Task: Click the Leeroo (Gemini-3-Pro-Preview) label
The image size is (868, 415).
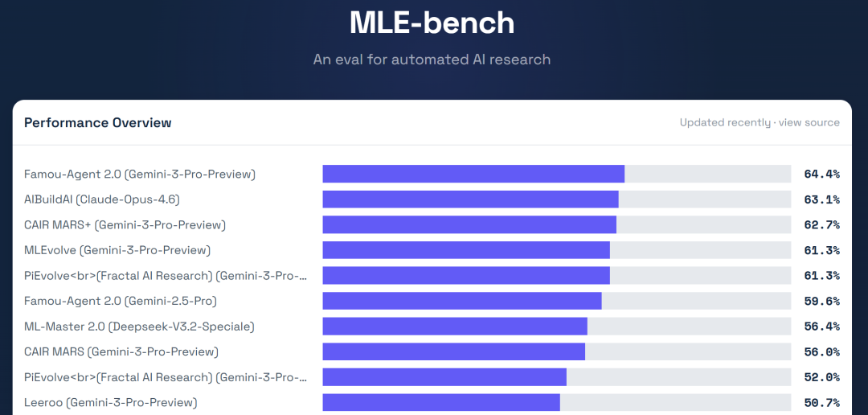Action: (x=110, y=402)
